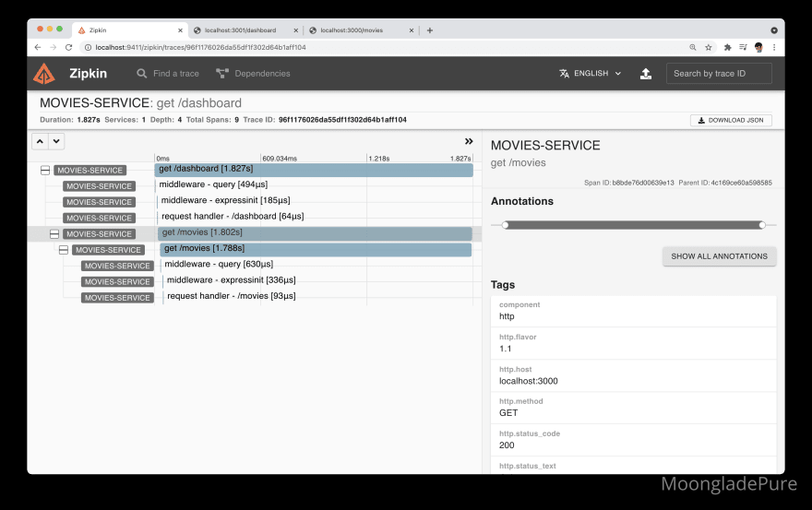
Task: Click the Zipkin logo icon
Action: point(44,74)
